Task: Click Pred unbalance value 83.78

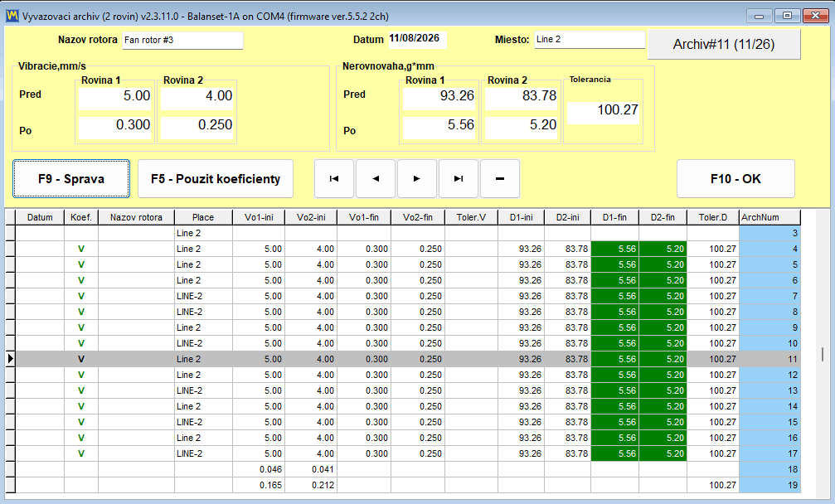Action: 522,98
